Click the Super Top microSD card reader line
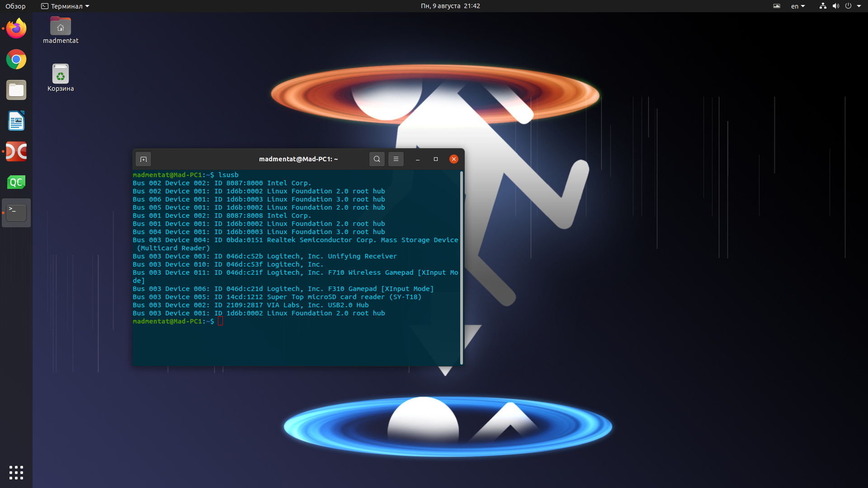Viewport: 868px width, 488px height. 277,297
